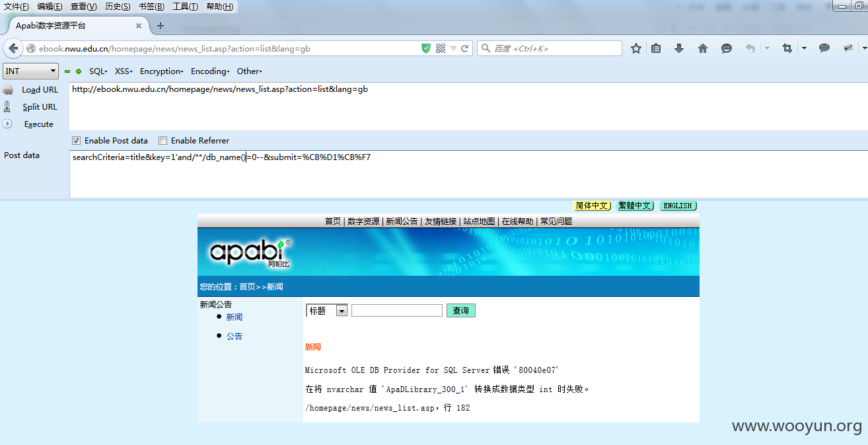Open dropdown arrow next to crop tool

point(804,48)
